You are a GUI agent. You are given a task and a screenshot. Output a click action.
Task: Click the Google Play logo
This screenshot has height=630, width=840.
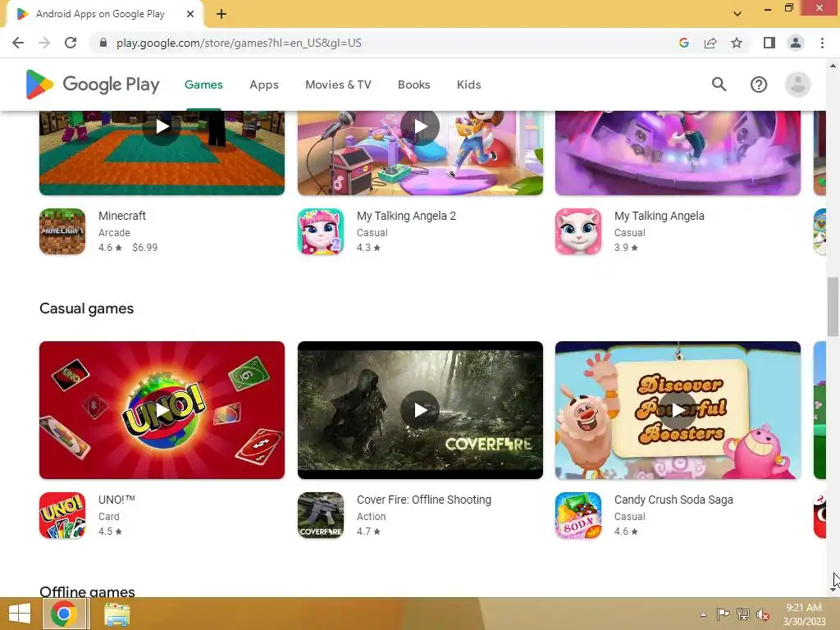(x=93, y=84)
